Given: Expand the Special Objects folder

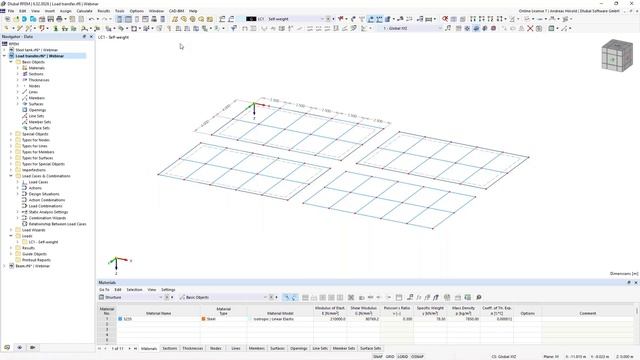Looking at the screenshot, I should pos(11,134).
